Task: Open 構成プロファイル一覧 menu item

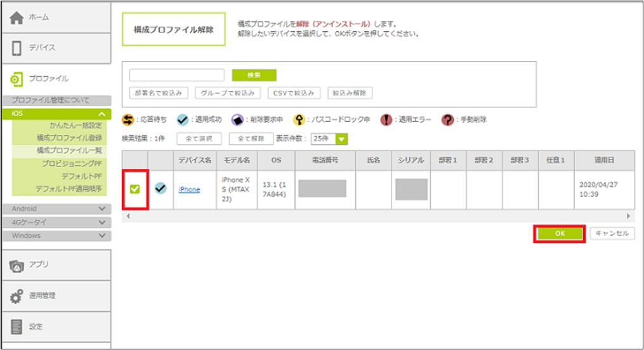Action: point(70,151)
